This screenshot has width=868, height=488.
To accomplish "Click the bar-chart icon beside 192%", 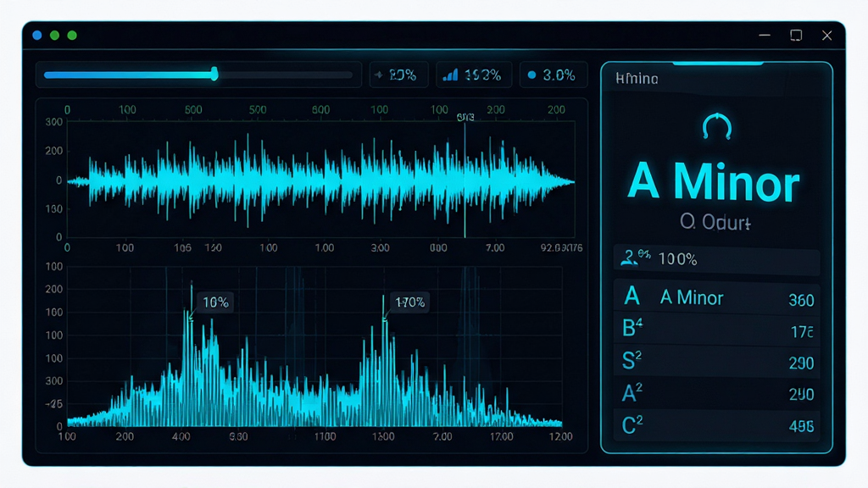I will (x=451, y=75).
